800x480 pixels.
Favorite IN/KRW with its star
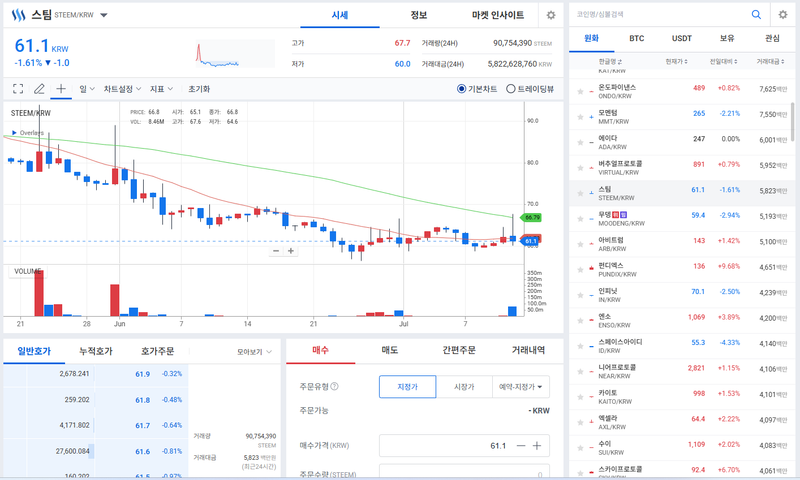tap(580, 295)
